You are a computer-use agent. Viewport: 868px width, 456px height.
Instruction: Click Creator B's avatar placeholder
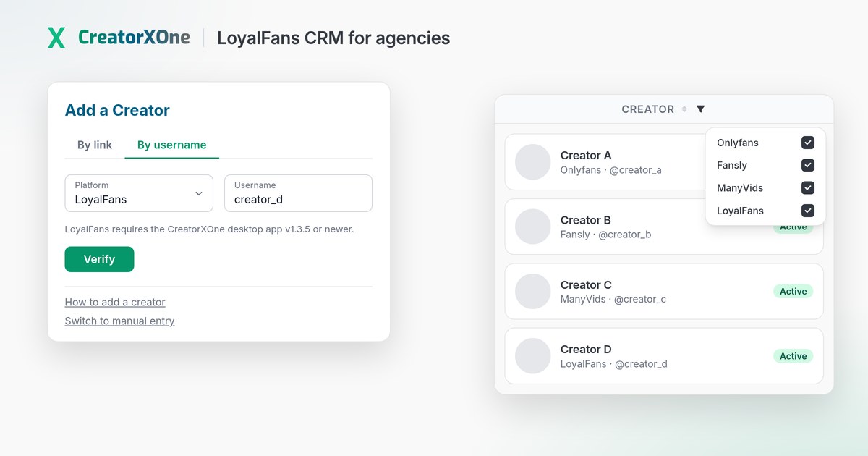[x=533, y=227]
